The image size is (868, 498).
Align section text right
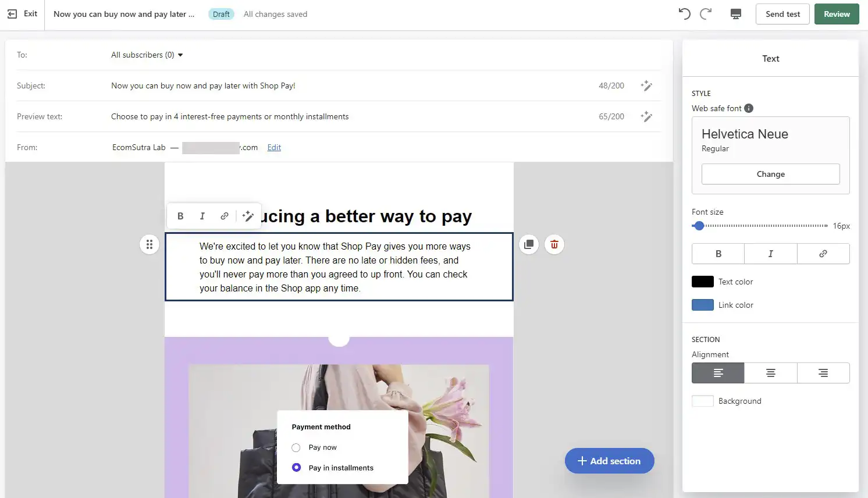(x=823, y=373)
